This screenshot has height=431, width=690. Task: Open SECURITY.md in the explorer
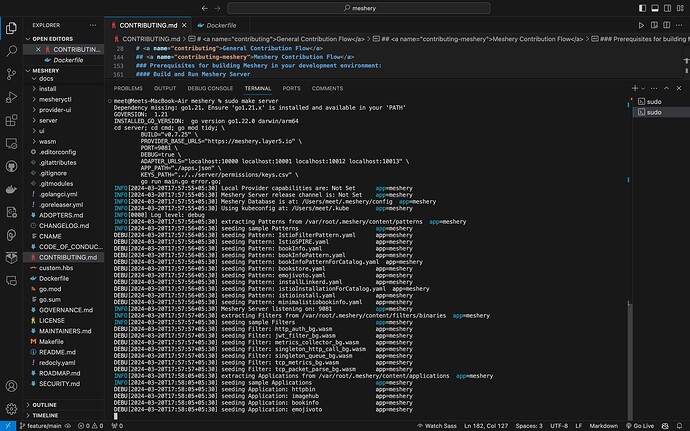point(64,384)
